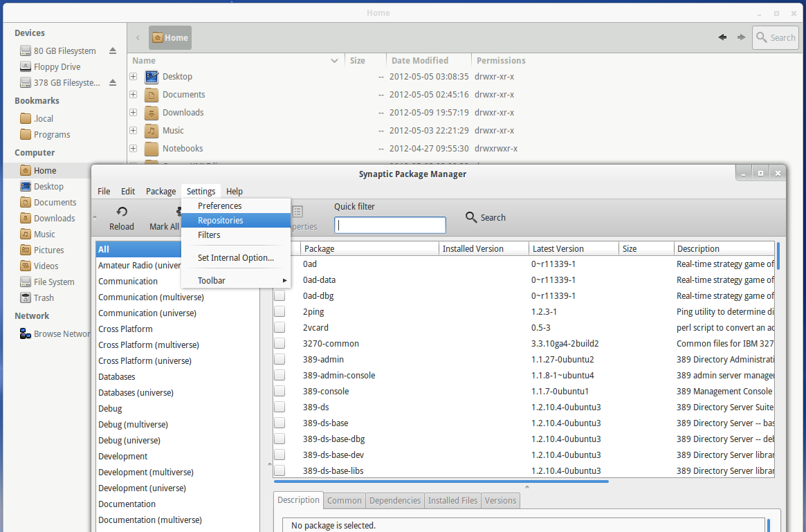Click the path bar left chevron
This screenshot has height=532, width=806.
pyautogui.click(x=138, y=37)
